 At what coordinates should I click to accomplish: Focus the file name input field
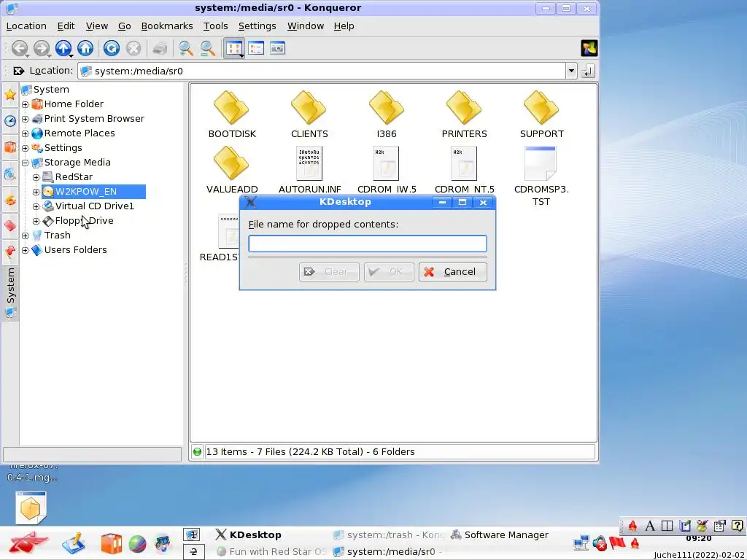[x=368, y=244]
